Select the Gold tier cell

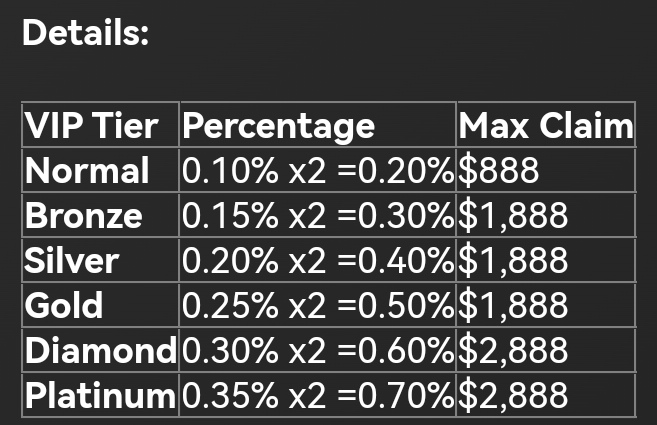pos(64,306)
